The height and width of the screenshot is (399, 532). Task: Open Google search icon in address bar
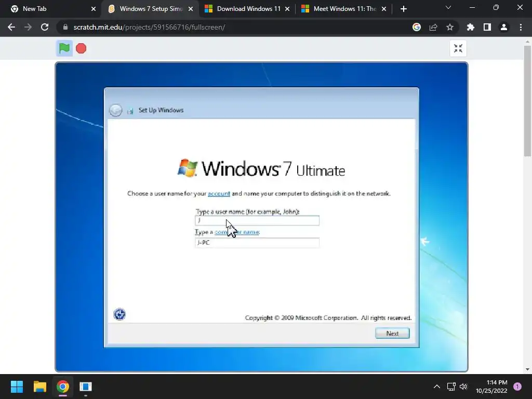[417, 27]
